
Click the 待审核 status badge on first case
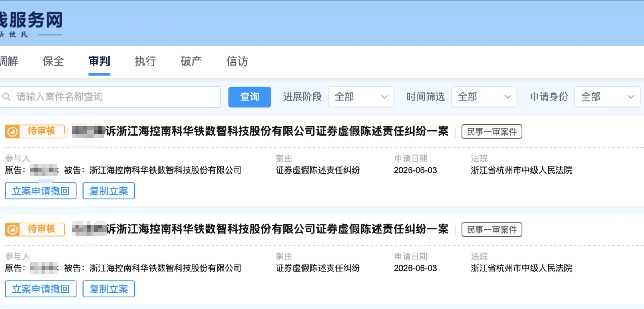pos(35,131)
